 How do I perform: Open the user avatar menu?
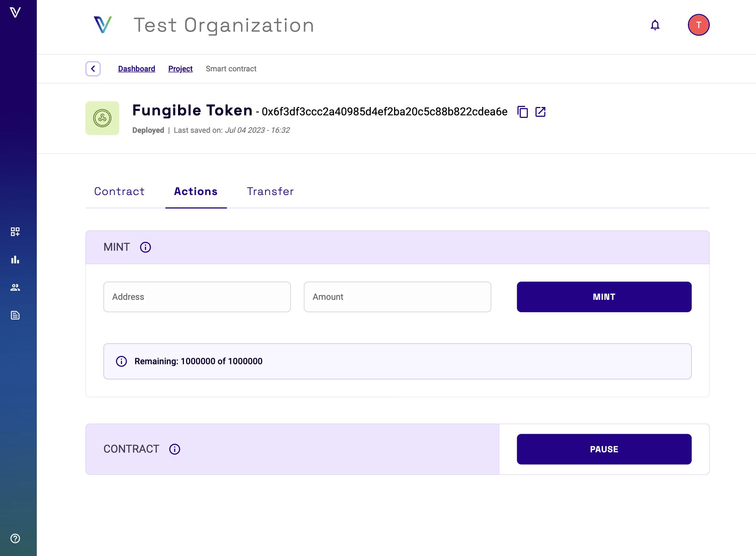(698, 25)
